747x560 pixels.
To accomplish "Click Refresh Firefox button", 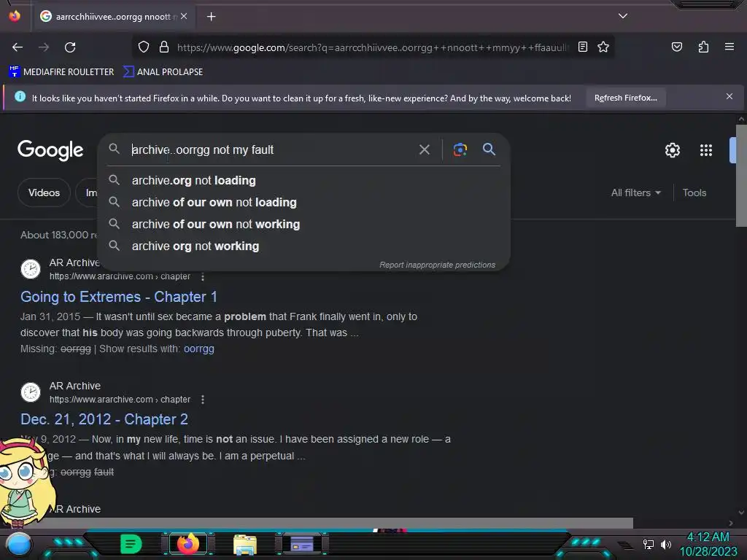I will coord(625,98).
